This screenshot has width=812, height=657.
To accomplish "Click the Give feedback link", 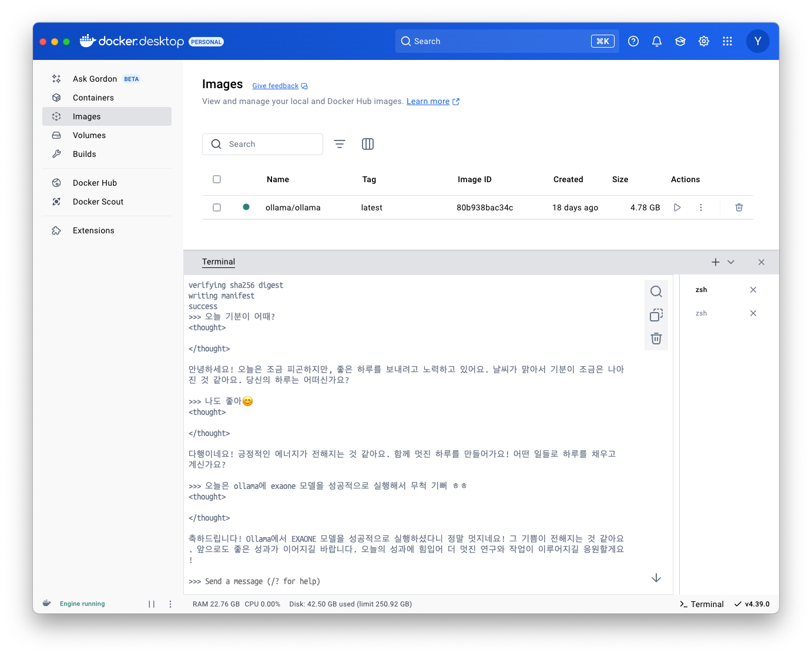I will 280,86.
